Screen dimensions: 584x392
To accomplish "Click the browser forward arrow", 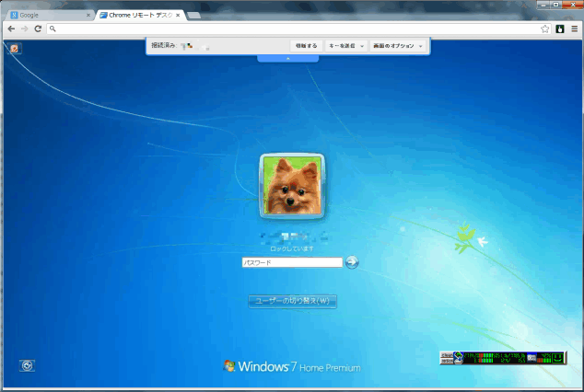I will pos(25,29).
